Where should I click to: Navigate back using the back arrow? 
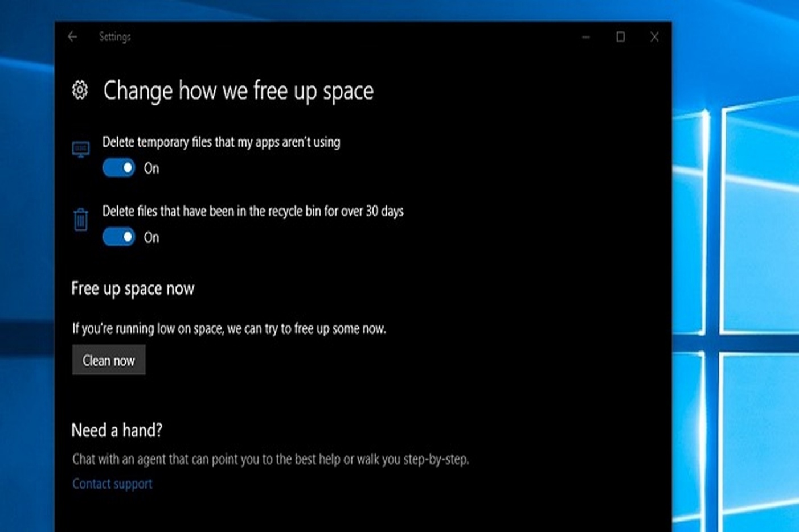[x=72, y=36]
